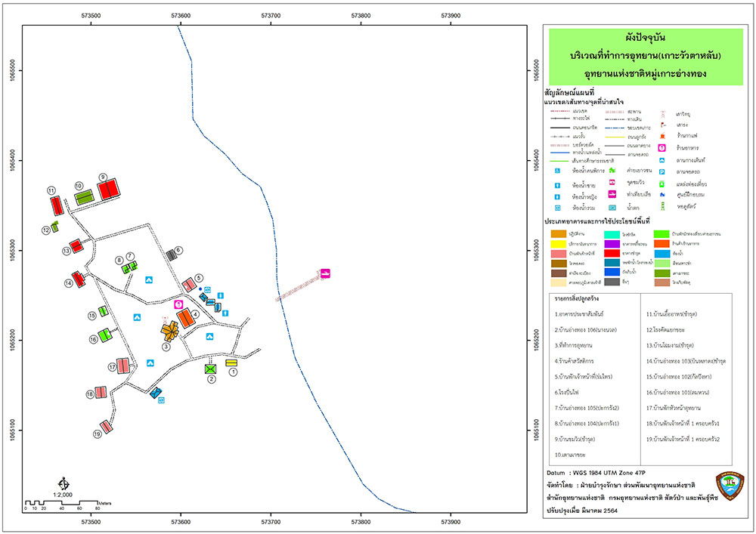This screenshot has height=534, width=756.
Task: Click the national park department emblem logo
Action: click(x=730, y=486)
